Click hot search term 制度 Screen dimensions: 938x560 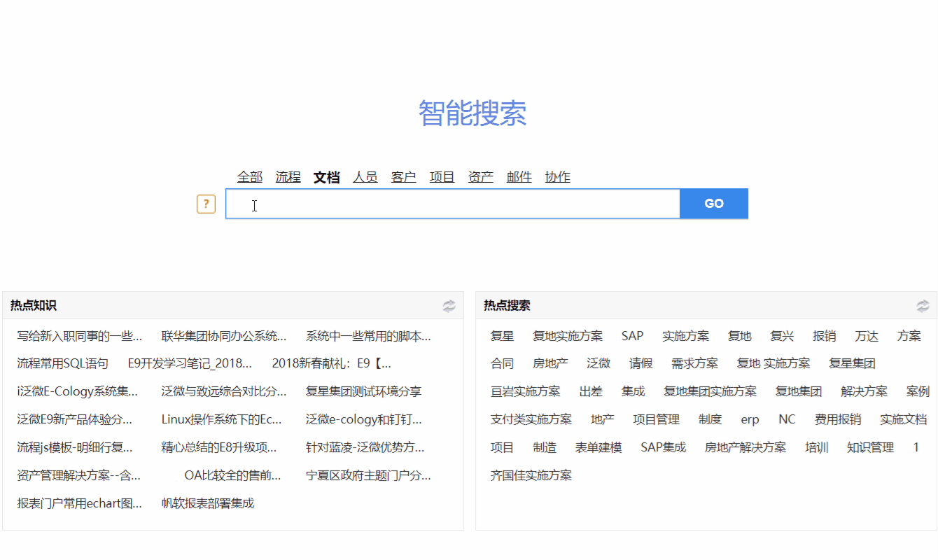tap(710, 420)
